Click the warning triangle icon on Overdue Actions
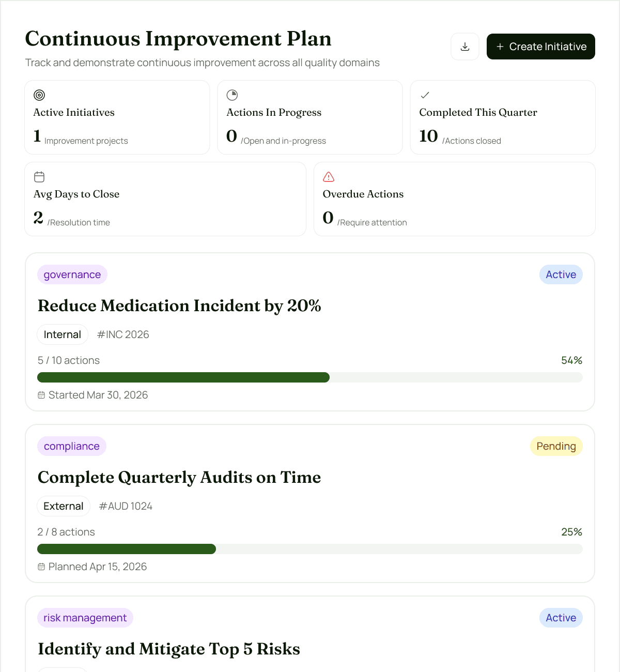 tap(329, 177)
